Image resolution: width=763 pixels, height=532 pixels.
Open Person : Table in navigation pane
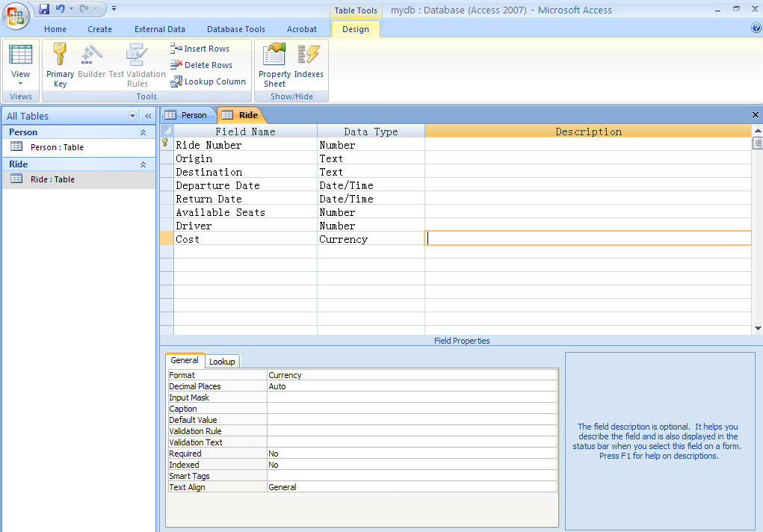click(57, 147)
